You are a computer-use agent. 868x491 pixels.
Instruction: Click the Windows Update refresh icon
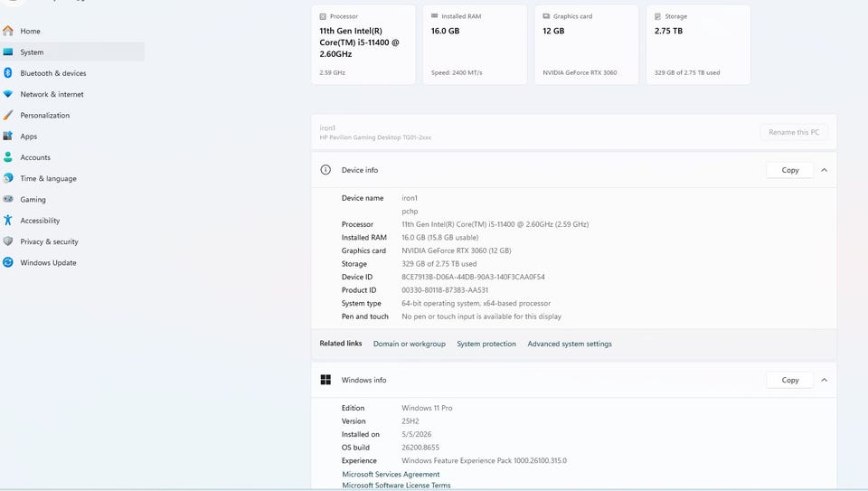click(x=8, y=262)
